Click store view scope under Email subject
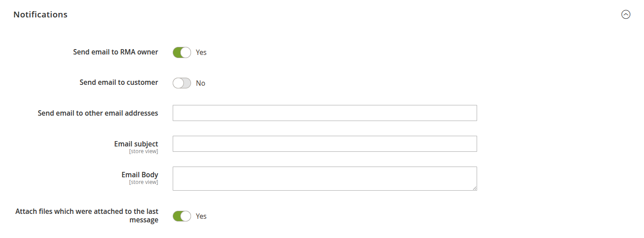 tap(143, 151)
